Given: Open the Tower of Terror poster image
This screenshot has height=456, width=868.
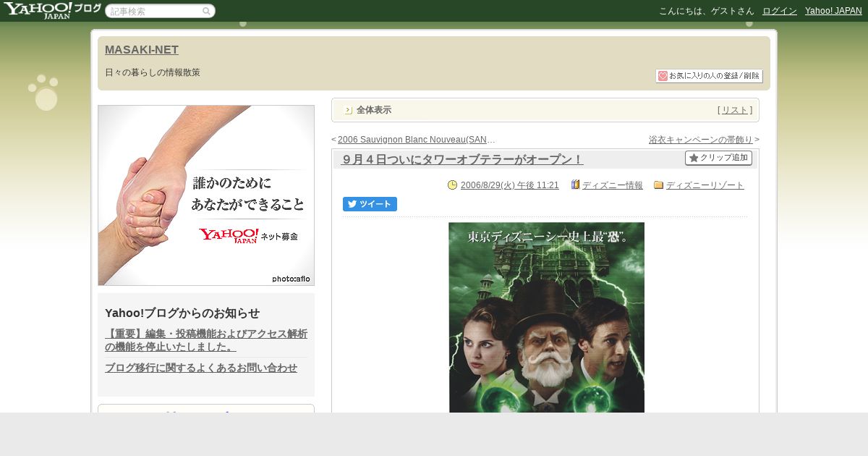Looking at the screenshot, I should pos(546,318).
